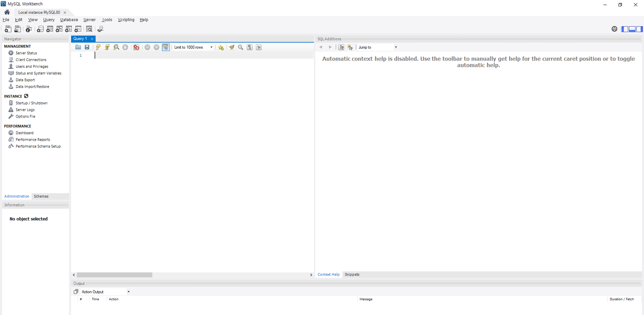Open the Jump to dropdown

pos(378,47)
